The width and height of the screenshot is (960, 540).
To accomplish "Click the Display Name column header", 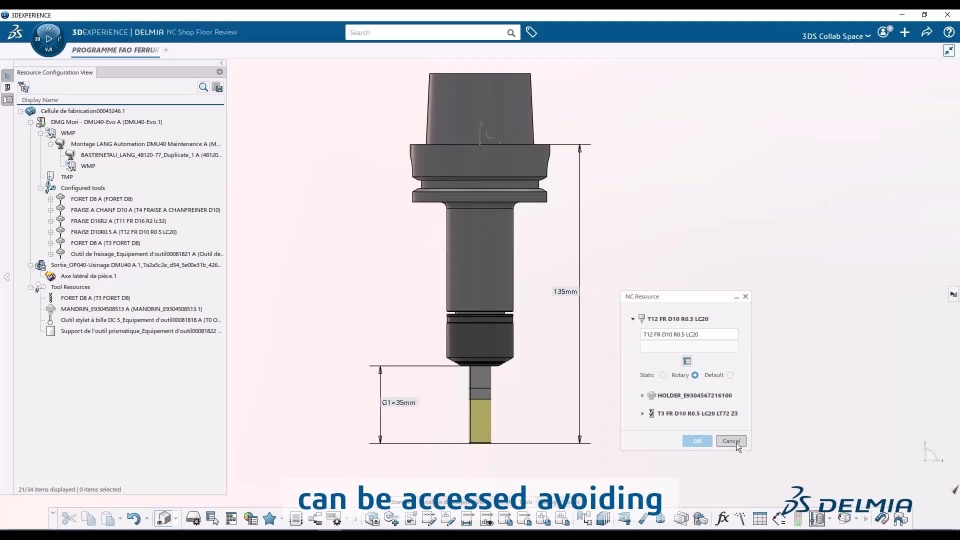I will pyautogui.click(x=40, y=100).
